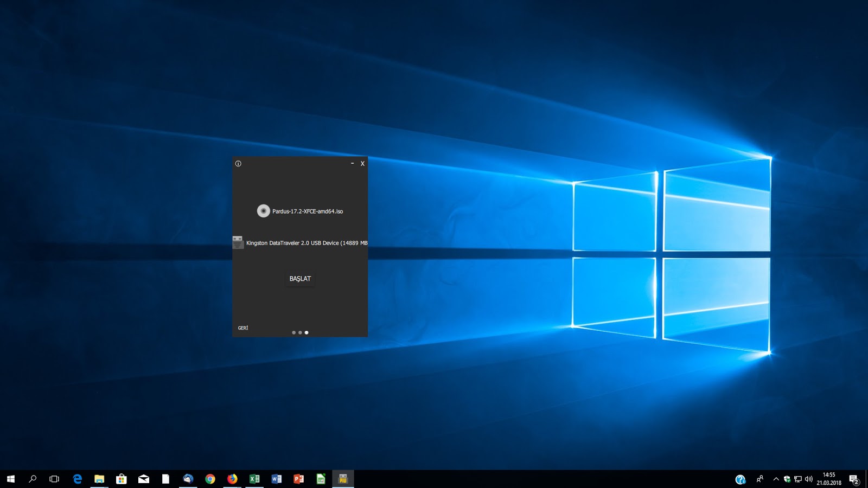Select the Pardus-17.2-XFCE-amd64.iso file name
Image resolution: width=868 pixels, height=488 pixels.
(x=308, y=211)
